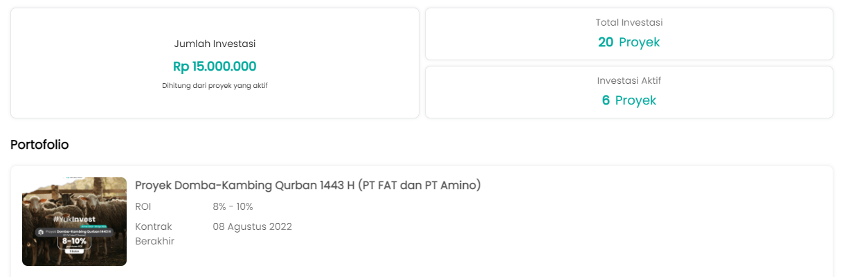
Task: Click the Total Investasi label
Action: [629, 23]
